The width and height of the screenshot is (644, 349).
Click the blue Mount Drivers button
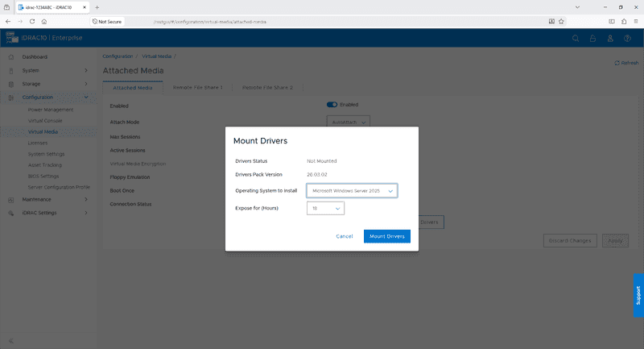point(387,236)
